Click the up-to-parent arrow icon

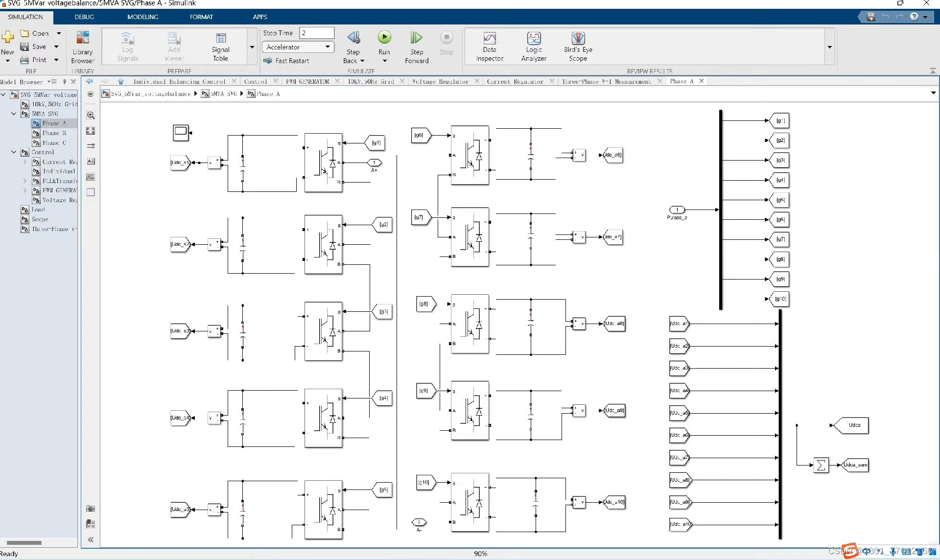tap(121, 81)
